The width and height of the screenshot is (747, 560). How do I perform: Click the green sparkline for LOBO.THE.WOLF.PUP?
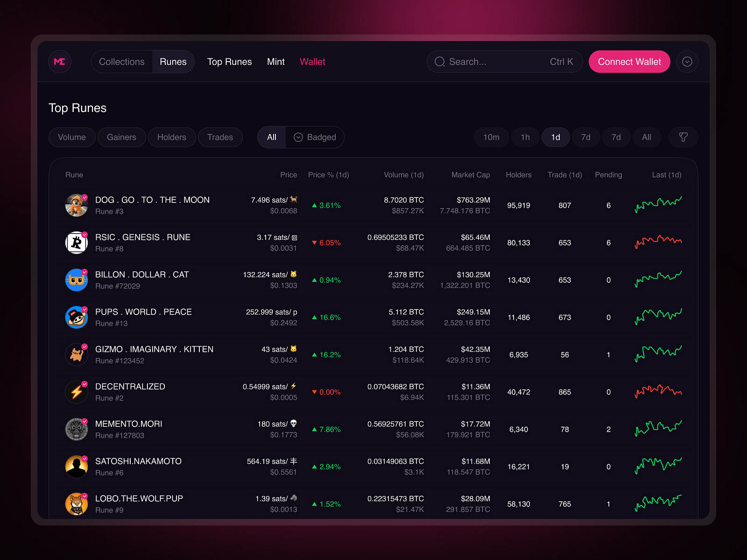[x=658, y=504]
